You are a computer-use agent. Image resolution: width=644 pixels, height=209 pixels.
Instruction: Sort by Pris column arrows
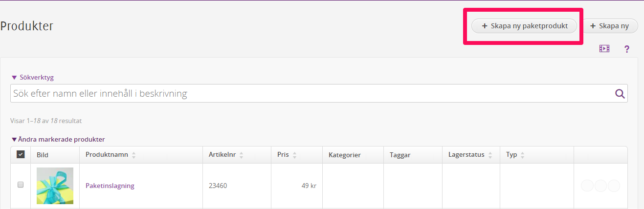[x=294, y=155]
